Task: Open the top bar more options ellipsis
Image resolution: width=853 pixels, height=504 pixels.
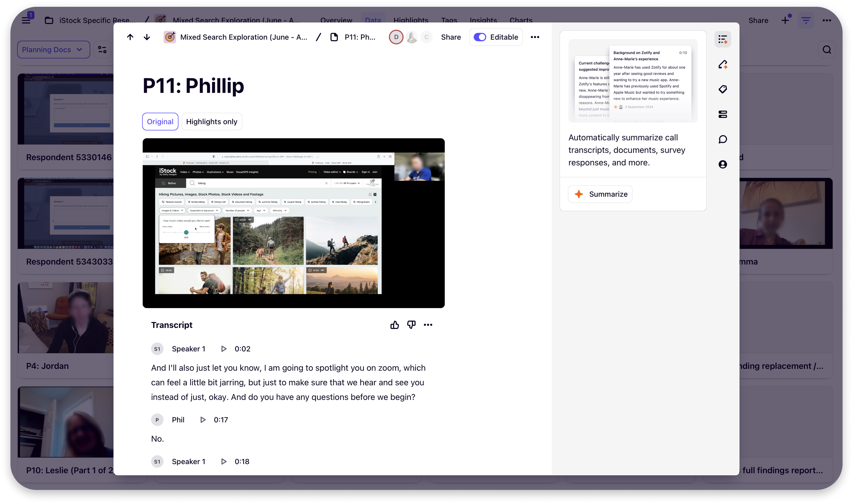Action: click(x=826, y=20)
